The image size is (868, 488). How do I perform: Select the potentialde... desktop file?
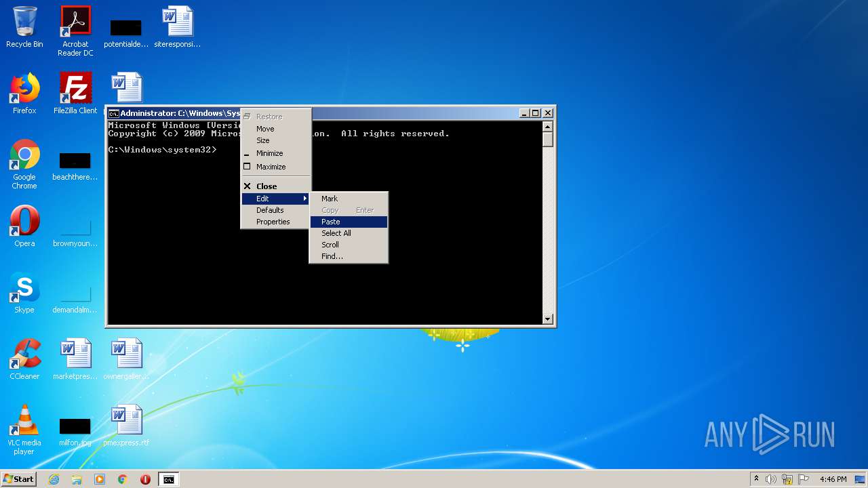coord(126,33)
